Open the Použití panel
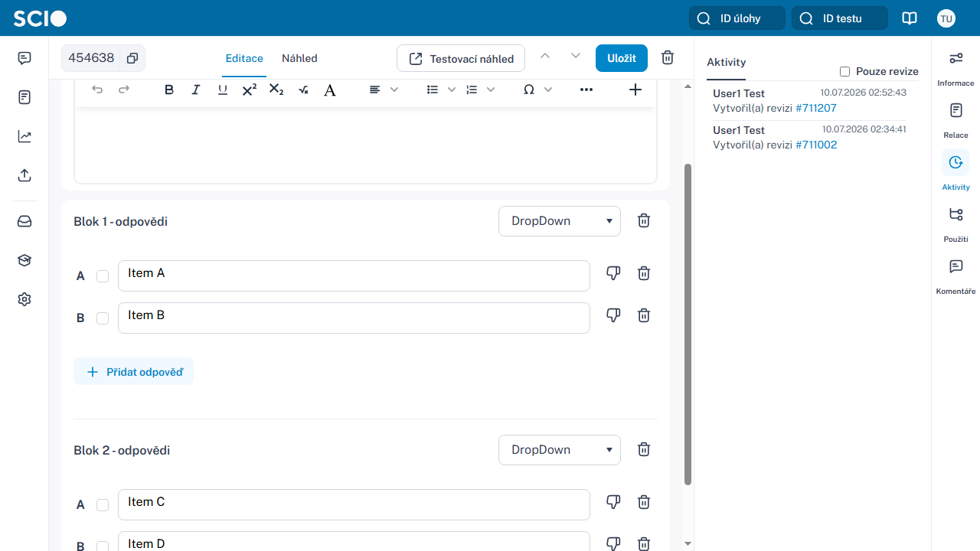Viewport: 980px width, 551px height. point(955,224)
